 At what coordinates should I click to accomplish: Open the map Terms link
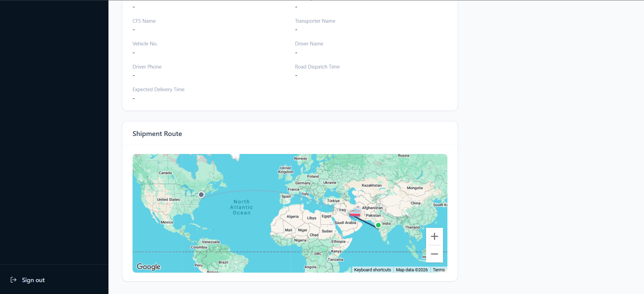439,270
